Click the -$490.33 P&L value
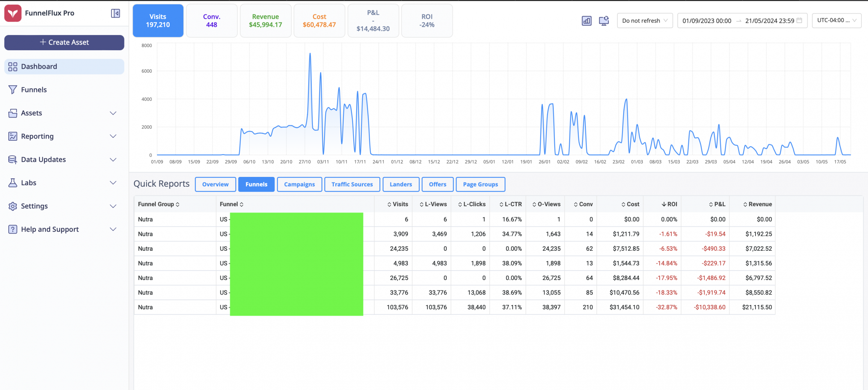Viewport: 868px width, 390px height. [x=714, y=249]
